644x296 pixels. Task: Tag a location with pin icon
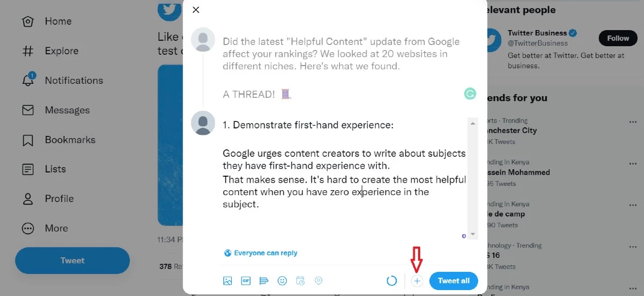(318, 280)
